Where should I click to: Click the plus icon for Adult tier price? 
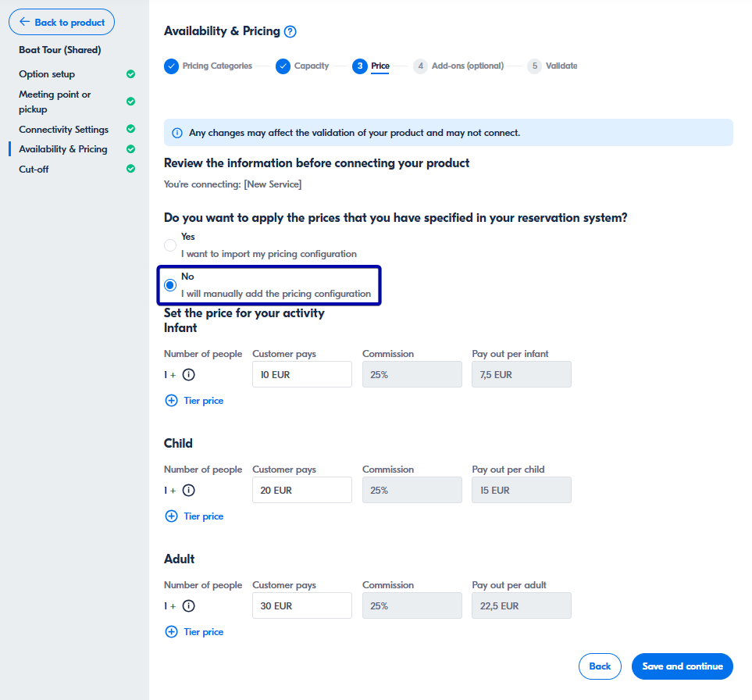pyautogui.click(x=172, y=632)
